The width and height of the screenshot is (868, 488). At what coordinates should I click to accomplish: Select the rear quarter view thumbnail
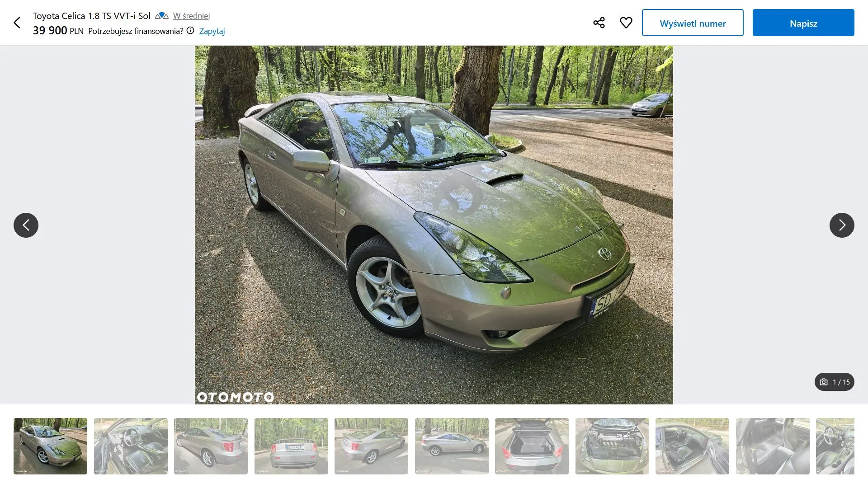pos(211,446)
